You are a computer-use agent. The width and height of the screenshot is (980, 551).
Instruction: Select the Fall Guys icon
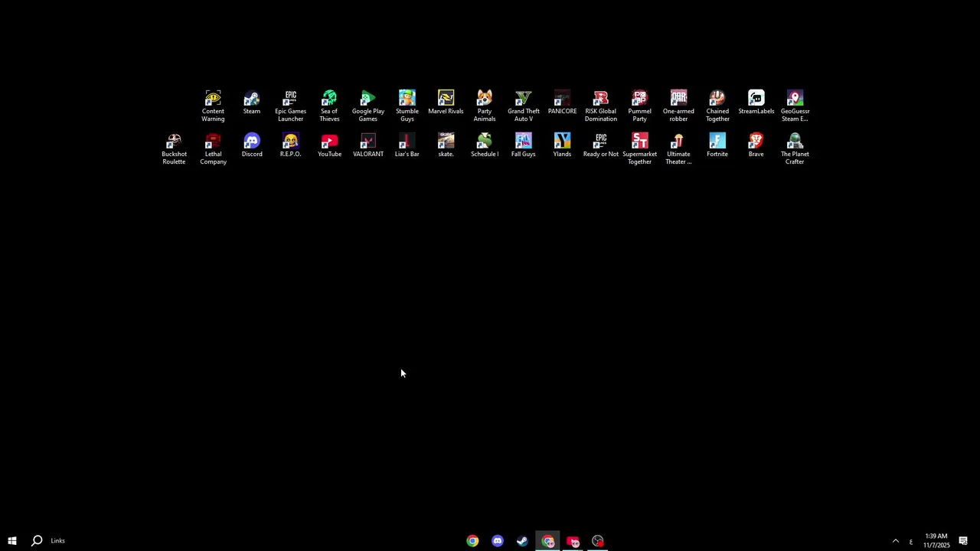(x=524, y=145)
